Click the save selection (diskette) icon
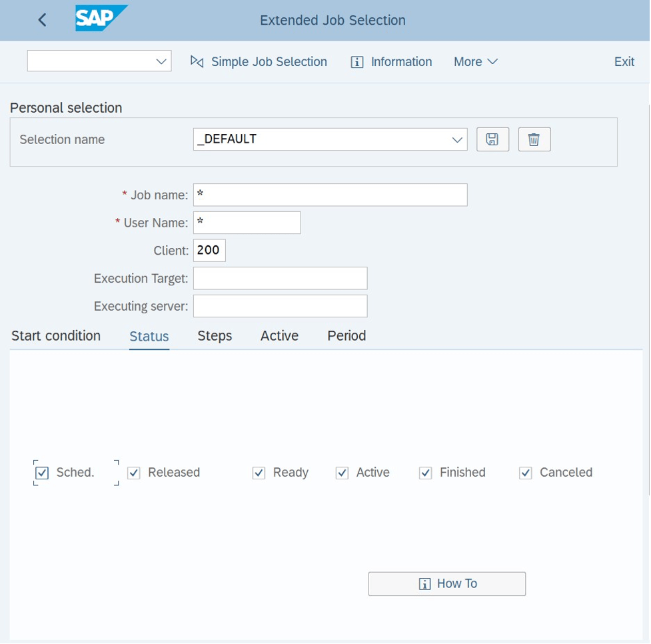This screenshot has width=651, height=644. (x=492, y=139)
